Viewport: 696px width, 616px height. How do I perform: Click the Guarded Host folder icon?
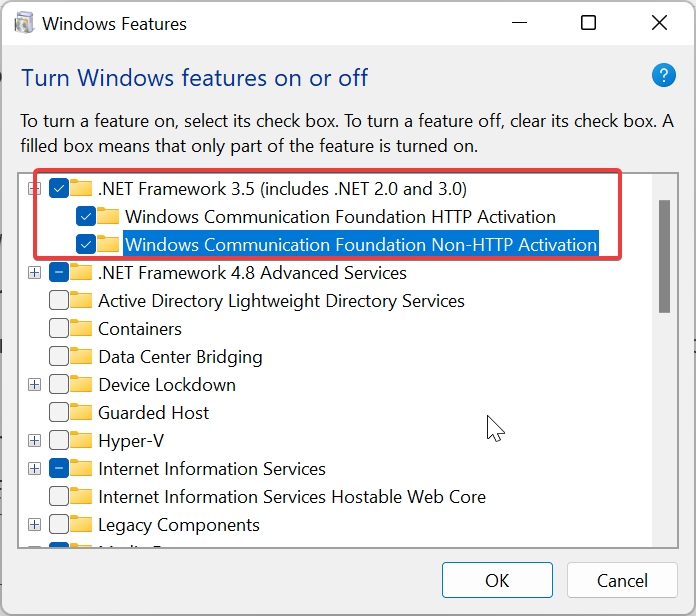(83, 413)
